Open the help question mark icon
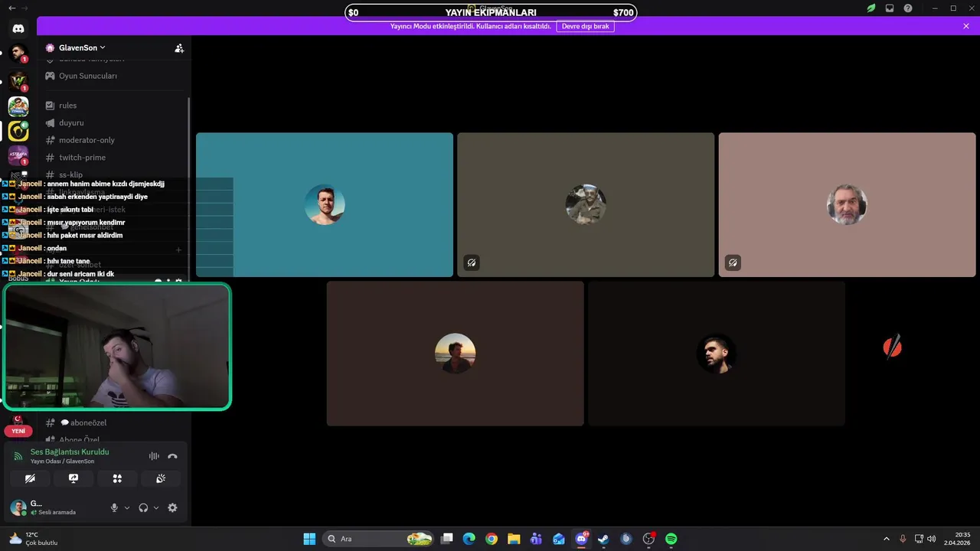The height and width of the screenshot is (551, 980). click(x=908, y=8)
